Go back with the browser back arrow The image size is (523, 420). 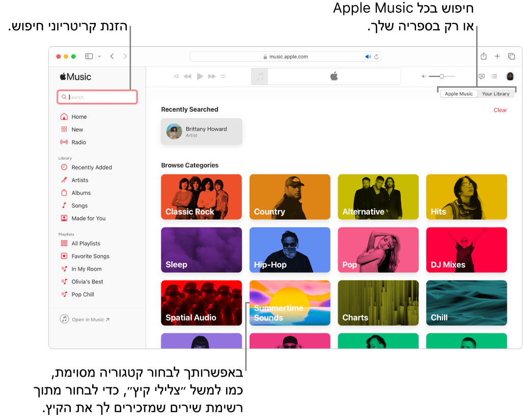tap(112, 57)
